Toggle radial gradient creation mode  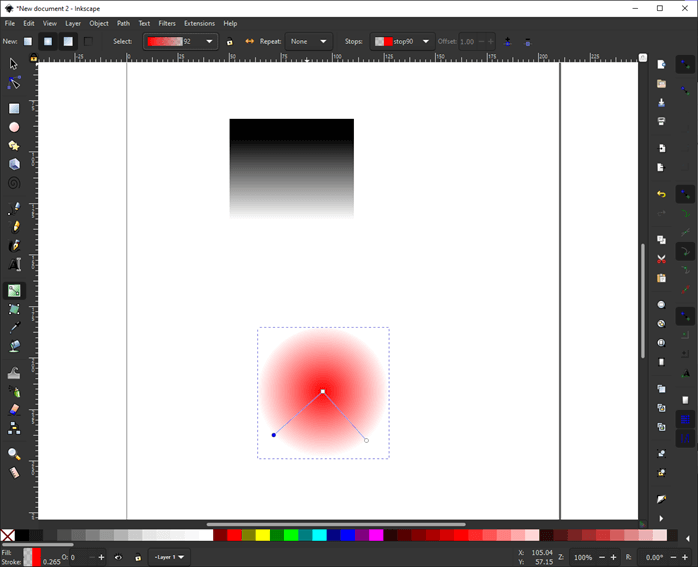pos(47,41)
